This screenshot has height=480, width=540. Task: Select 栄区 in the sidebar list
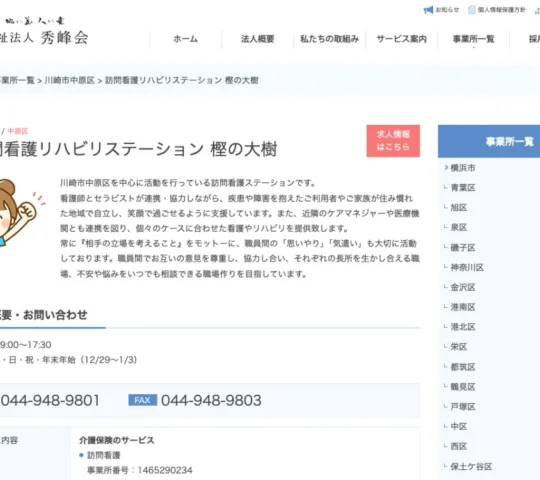coord(459,346)
